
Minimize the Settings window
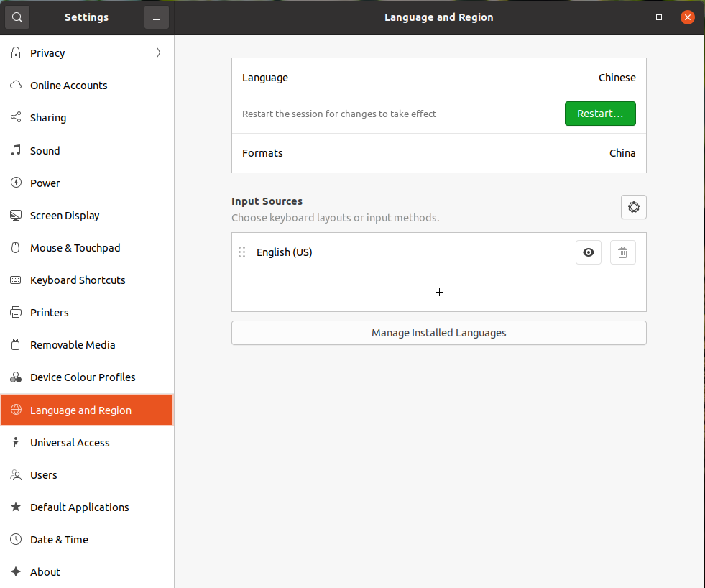pos(630,17)
